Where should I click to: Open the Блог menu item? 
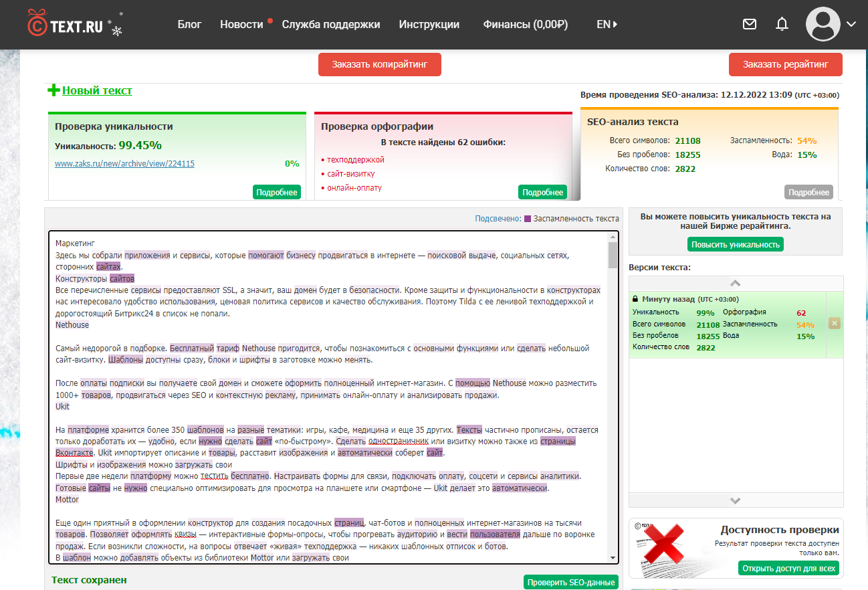pyautogui.click(x=190, y=24)
